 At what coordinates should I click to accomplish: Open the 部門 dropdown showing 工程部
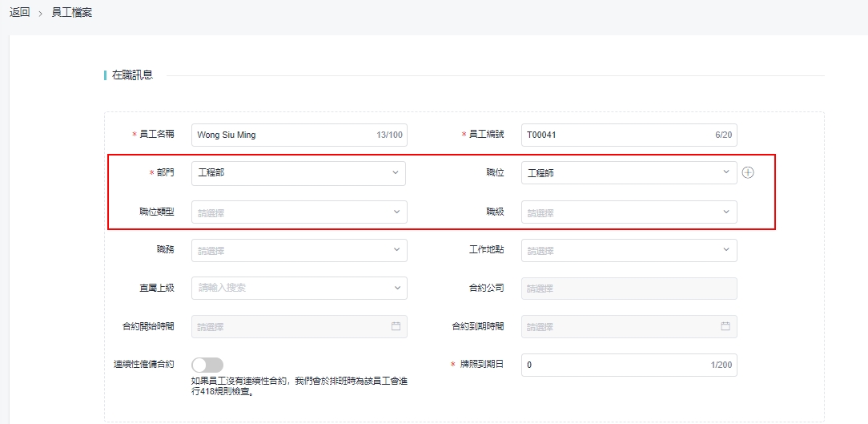(x=299, y=173)
